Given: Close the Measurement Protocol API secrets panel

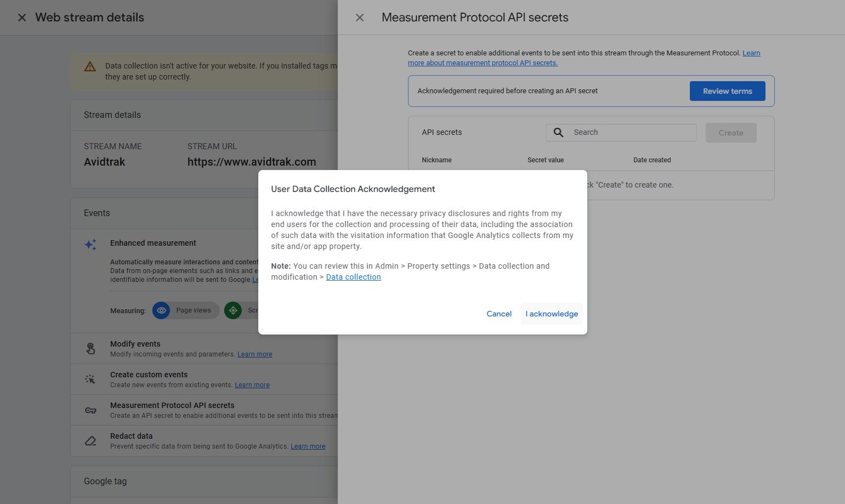Looking at the screenshot, I should [360, 17].
